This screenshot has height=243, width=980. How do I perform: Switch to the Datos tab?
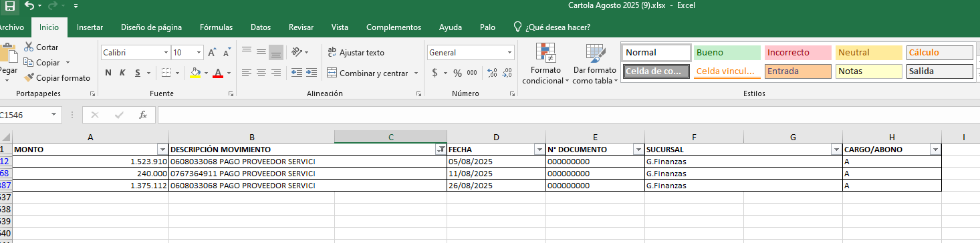261,27
